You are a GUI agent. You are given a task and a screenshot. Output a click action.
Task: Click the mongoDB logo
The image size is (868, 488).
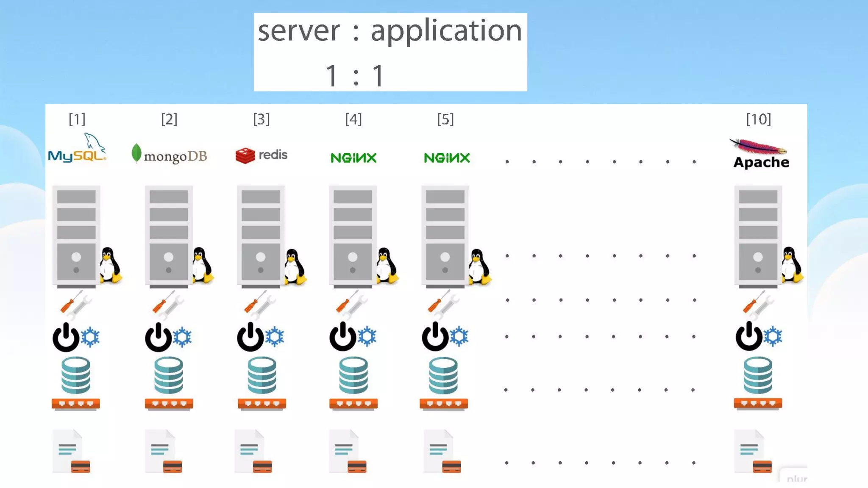[170, 155]
